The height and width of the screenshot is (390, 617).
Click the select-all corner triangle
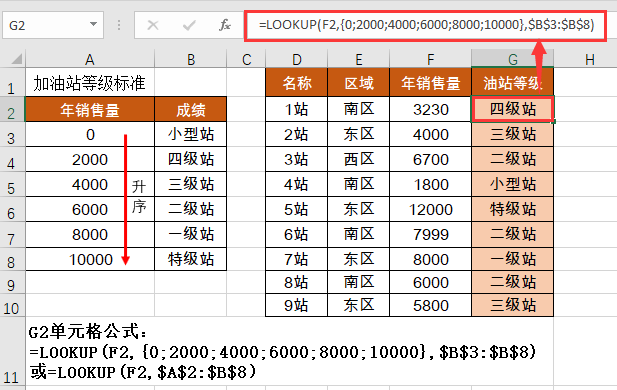(x=16, y=59)
